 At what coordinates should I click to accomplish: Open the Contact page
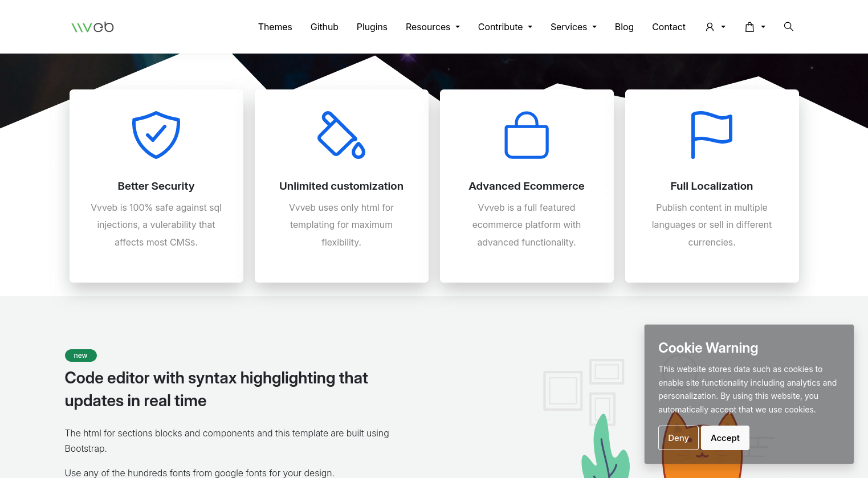tap(669, 27)
